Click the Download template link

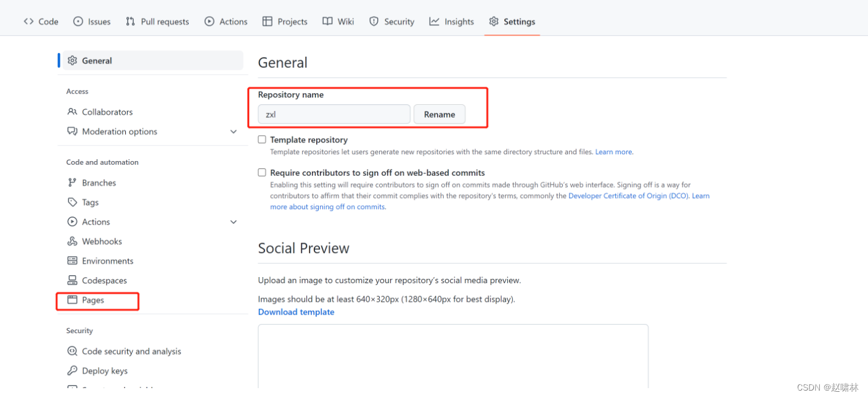296,312
